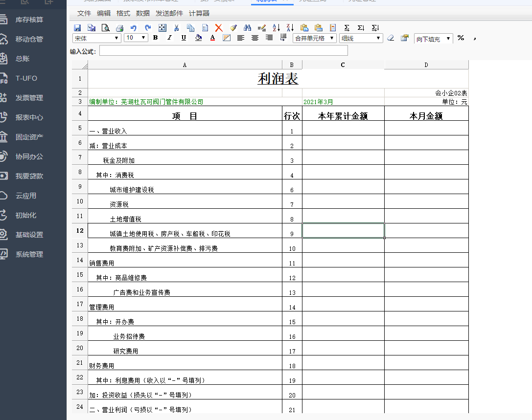Open 系统管理 in sidebar
532x420 pixels.
(x=29, y=254)
